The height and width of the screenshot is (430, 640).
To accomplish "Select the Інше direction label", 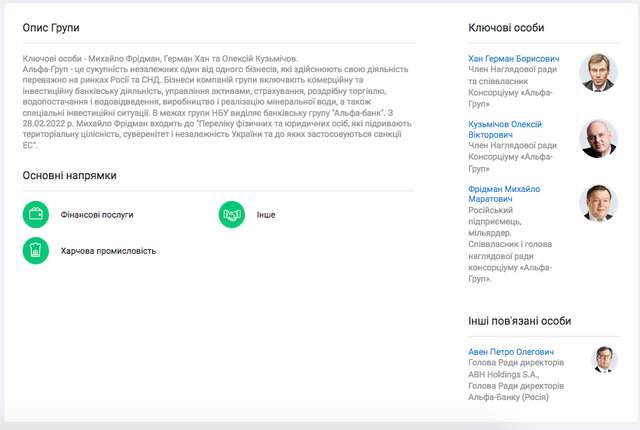I will 264,215.
